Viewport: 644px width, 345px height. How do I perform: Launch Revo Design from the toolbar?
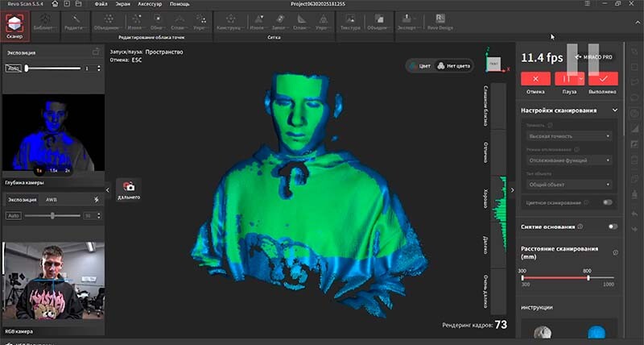pyautogui.click(x=440, y=23)
